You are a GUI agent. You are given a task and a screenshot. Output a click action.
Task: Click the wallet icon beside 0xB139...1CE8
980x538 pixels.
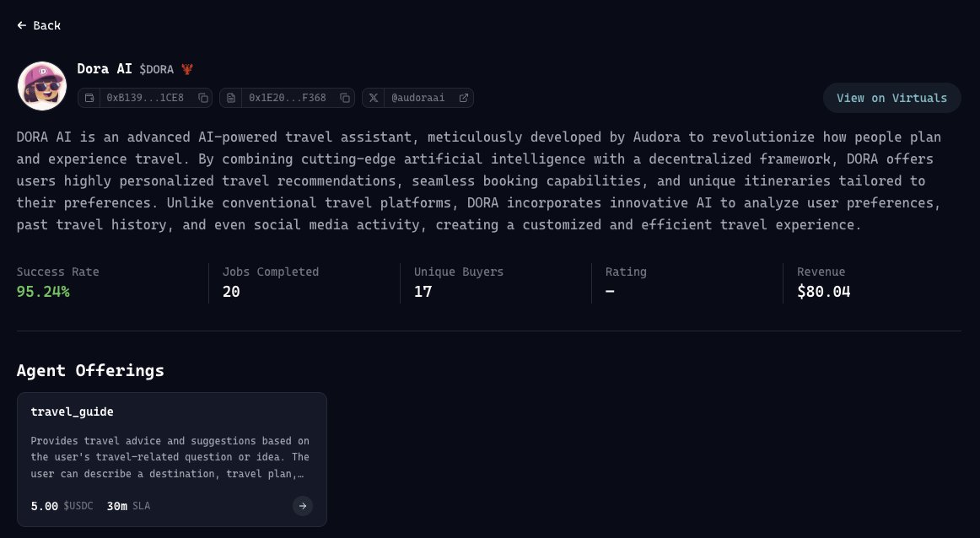click(x=89, y=98)
